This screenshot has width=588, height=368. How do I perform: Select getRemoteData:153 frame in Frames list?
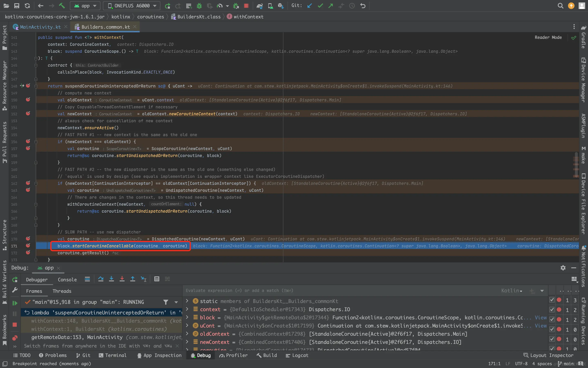(x=101, y=337)
